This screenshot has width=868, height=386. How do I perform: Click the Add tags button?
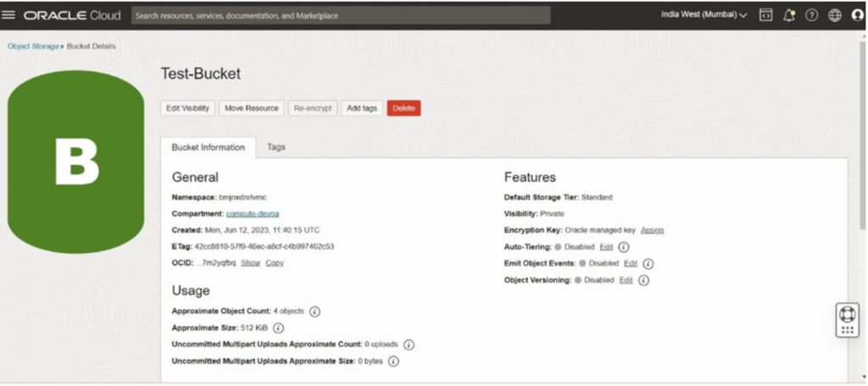pos(362,109)
